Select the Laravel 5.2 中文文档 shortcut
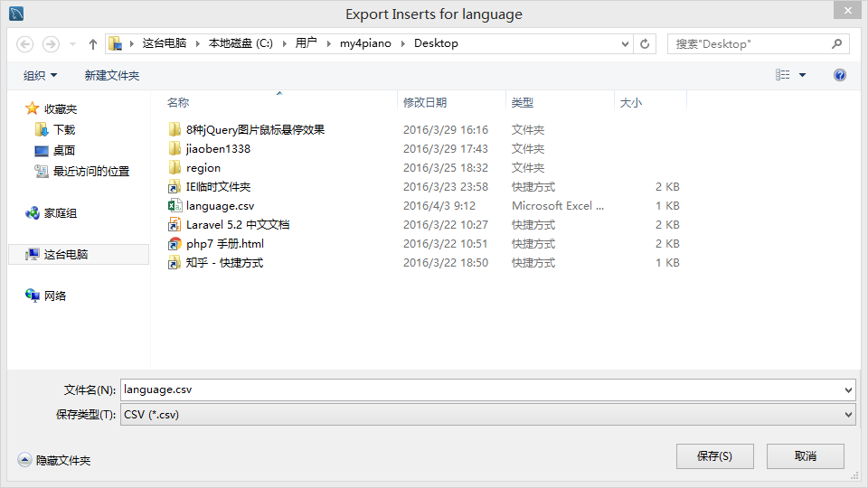 [x=238, y=225]
